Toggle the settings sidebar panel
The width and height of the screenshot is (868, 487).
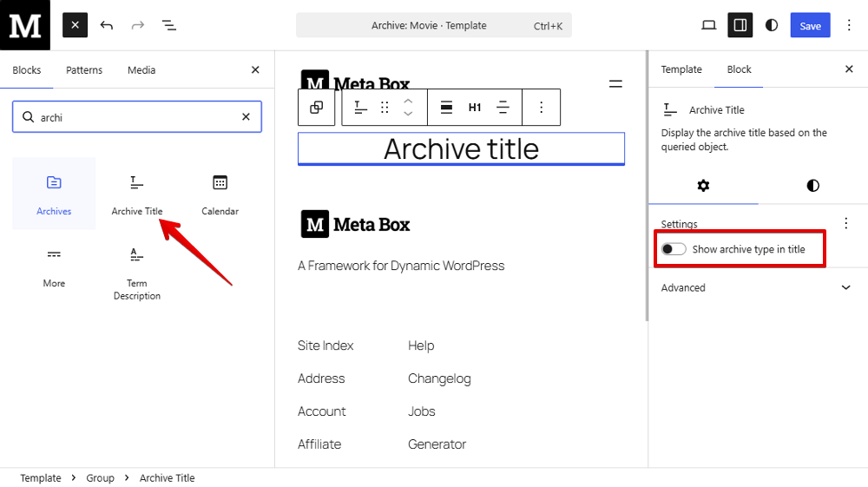point(740,25)
